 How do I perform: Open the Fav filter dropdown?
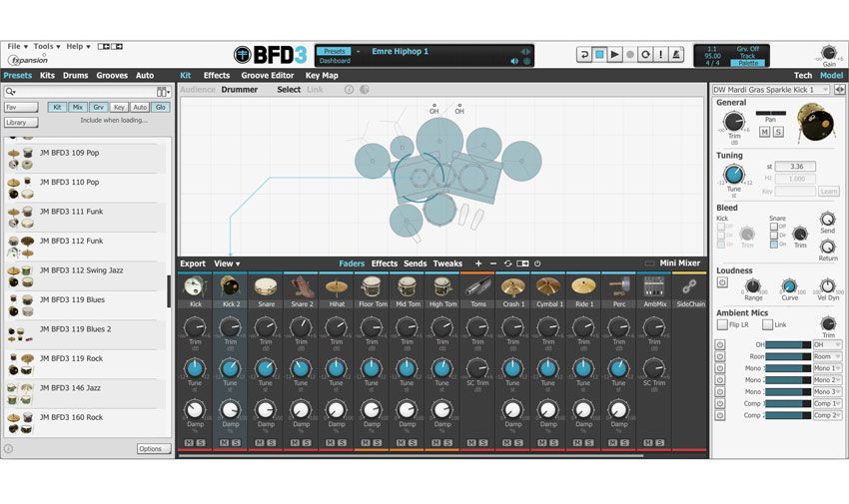[21, 107]
